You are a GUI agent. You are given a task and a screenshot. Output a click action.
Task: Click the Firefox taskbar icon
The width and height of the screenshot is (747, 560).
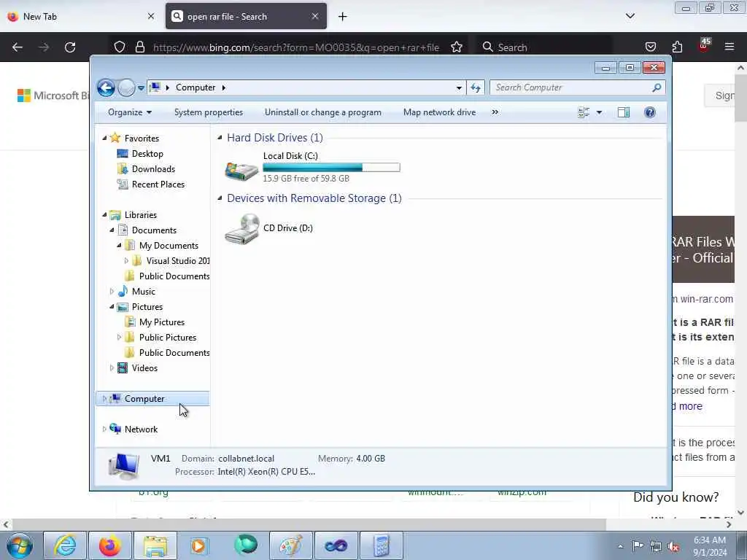(109, 545)
